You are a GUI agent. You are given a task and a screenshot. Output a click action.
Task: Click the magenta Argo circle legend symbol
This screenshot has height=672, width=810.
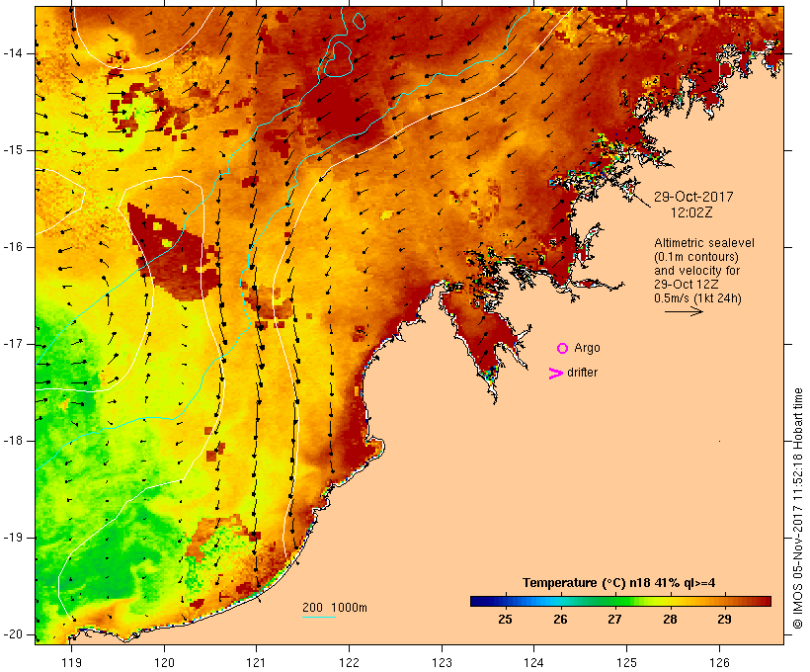pos(563,349)
